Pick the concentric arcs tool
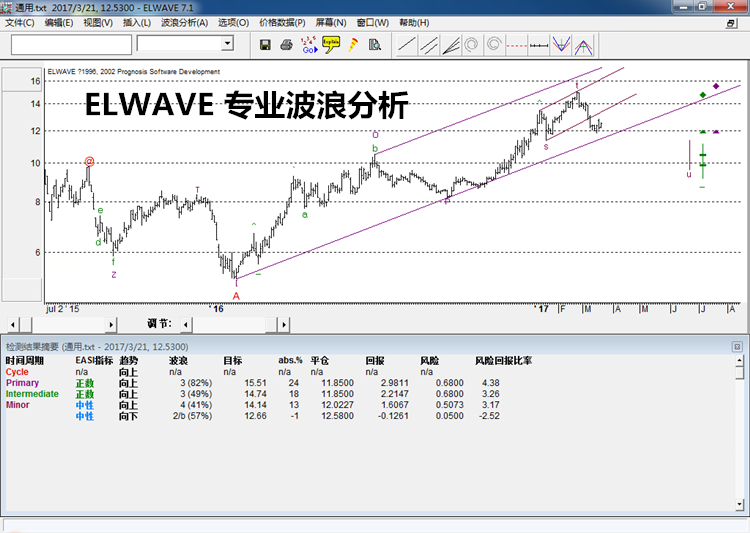Screen dimensions: 750x533 point(495,44)
